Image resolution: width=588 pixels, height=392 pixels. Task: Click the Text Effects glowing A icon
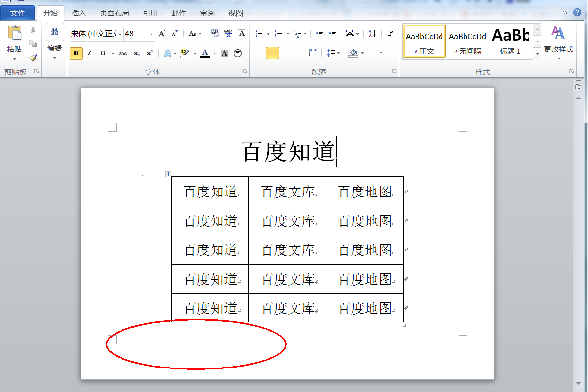click(168, 53)
